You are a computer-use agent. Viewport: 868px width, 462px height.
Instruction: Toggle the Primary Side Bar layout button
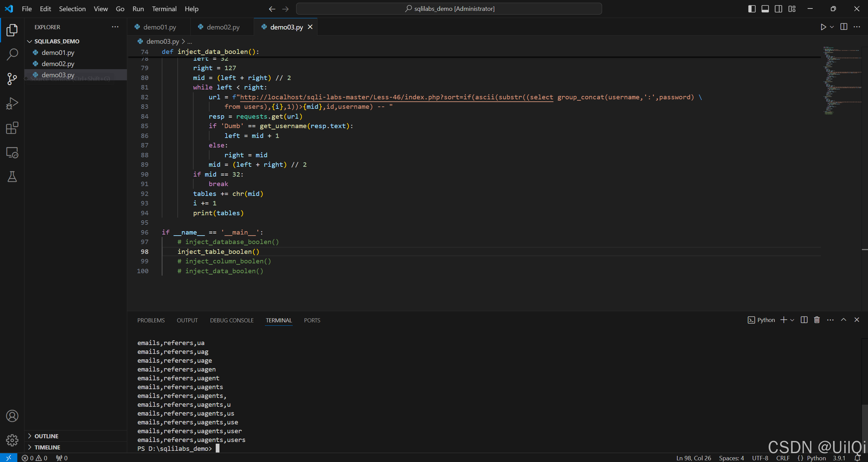(752, 9)
